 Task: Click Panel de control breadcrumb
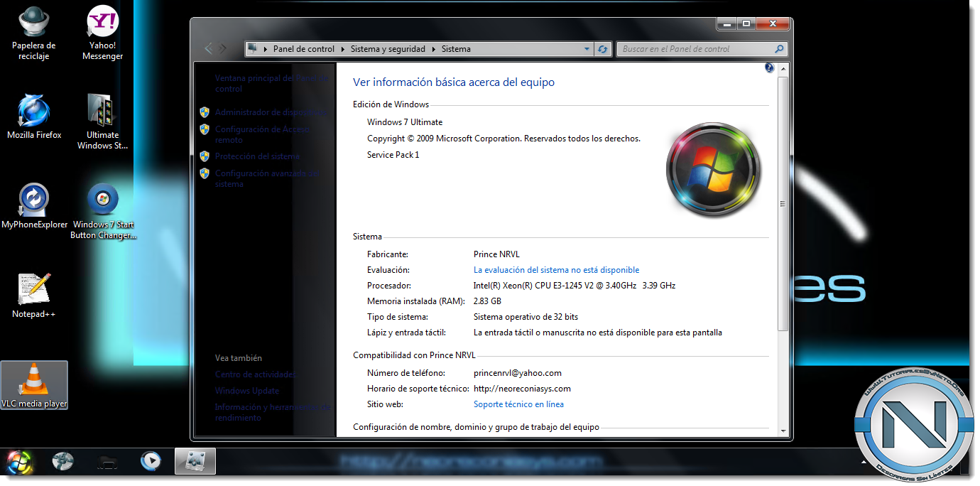click(x=304, y=49)
